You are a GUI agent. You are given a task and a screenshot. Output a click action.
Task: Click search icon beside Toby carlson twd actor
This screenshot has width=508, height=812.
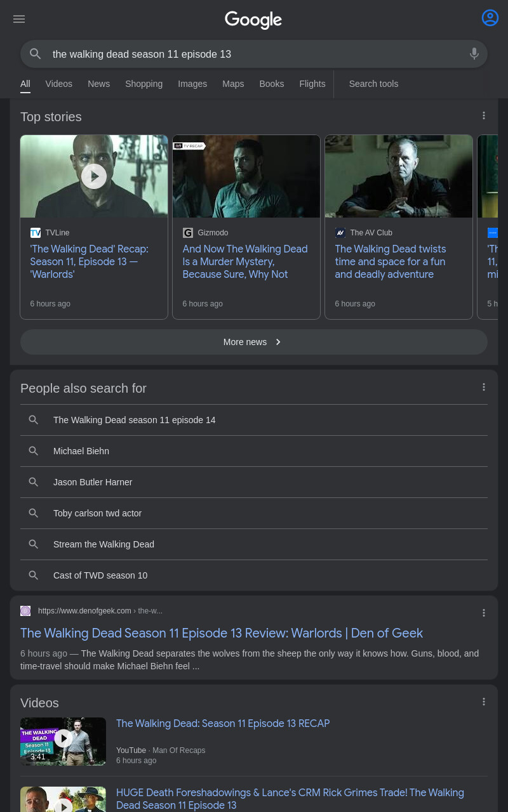pos(34,513)
